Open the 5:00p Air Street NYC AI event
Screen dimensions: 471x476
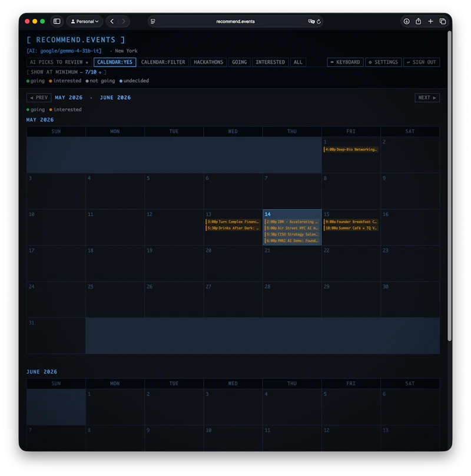tap(291, 229)
